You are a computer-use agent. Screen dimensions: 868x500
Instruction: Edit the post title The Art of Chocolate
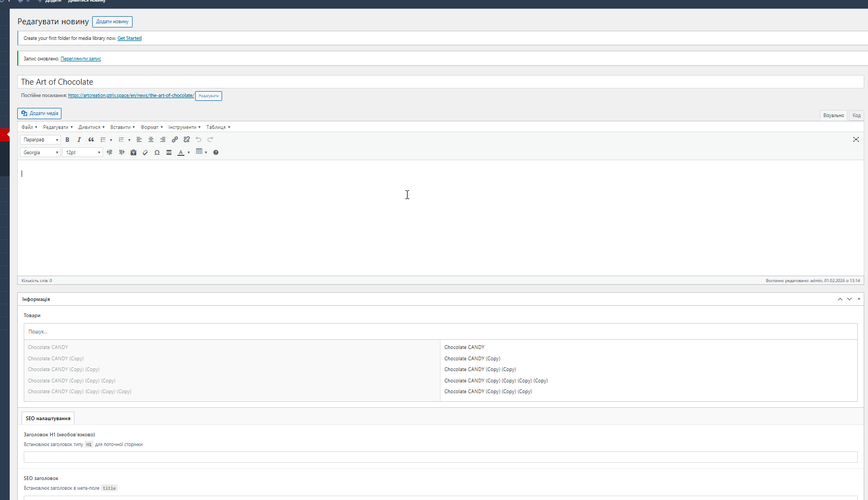pyautogui.click(x=440, y=82)
